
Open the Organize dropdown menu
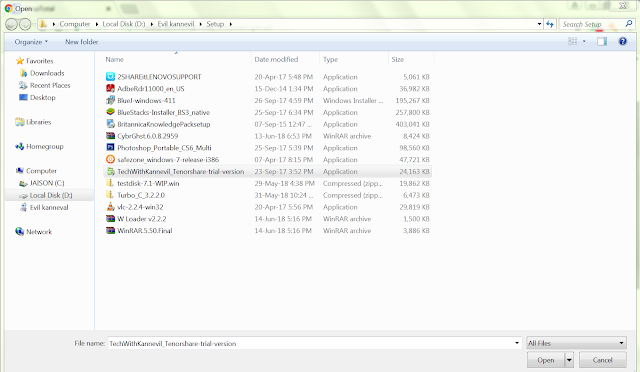[x=31, y=42]
